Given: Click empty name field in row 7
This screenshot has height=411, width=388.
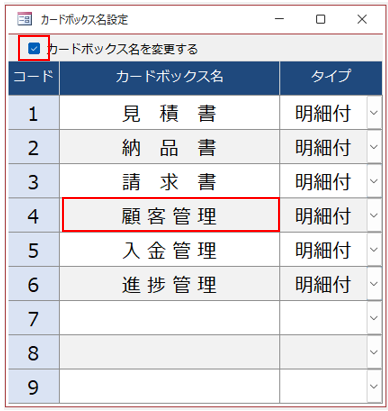Looking at the screenshot, I should coord(169,318).
